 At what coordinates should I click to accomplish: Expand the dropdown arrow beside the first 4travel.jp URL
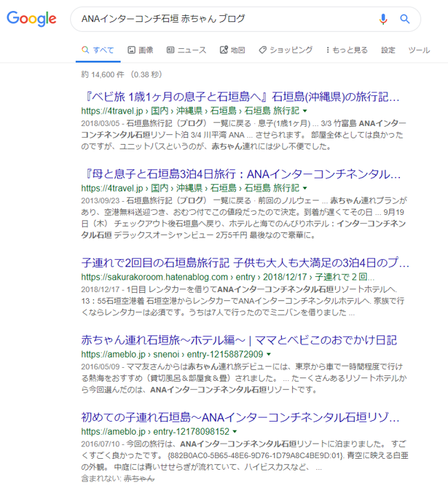(x=305, y=111)
